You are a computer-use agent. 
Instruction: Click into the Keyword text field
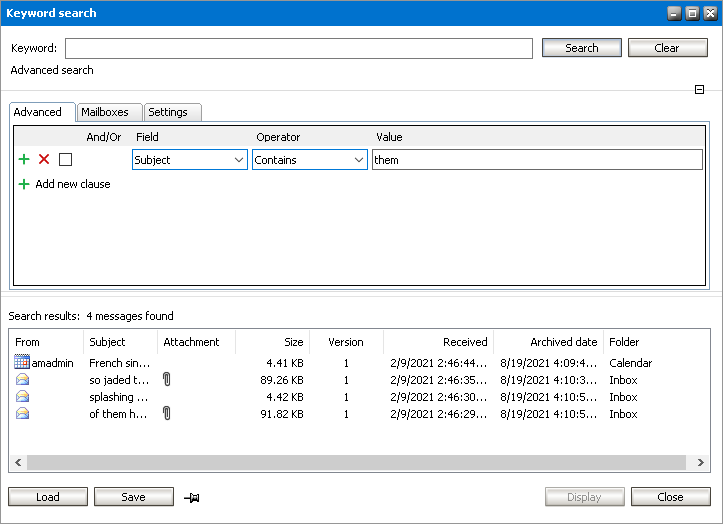click(x=298, y=48)
